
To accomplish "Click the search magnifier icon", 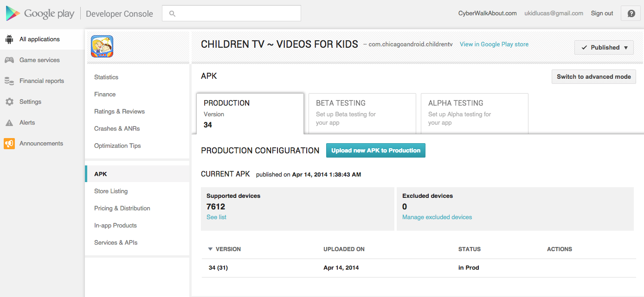I will (172, 14).
